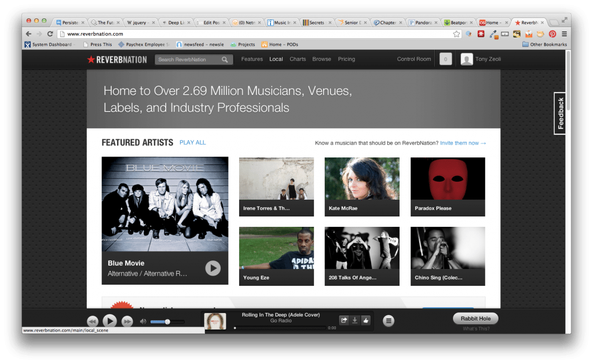593x364 pixels.
Task: Click current song album art thumbnail
Action: point(215,321)
